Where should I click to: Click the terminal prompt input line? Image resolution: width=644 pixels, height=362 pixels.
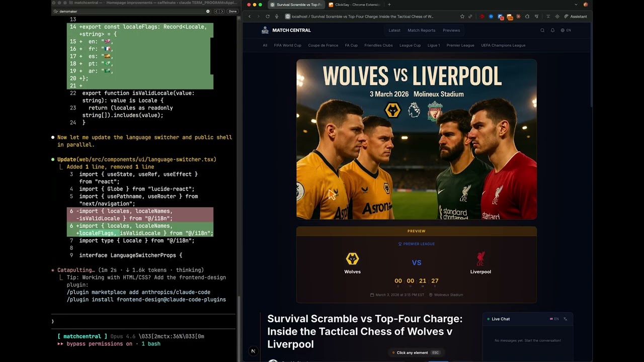pos(143,321)
